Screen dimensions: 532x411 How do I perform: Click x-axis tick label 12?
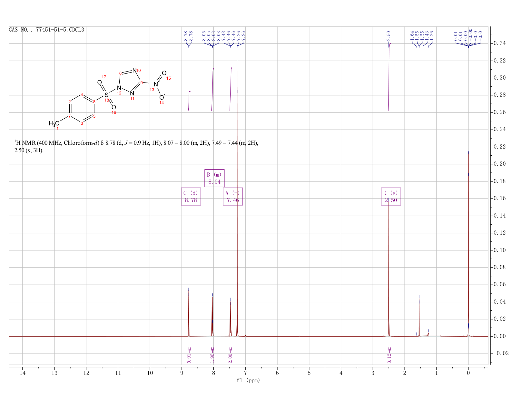[86, 373]
